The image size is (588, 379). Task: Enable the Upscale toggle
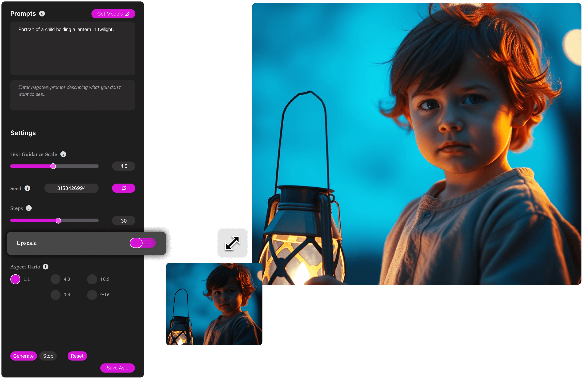(143, 243)
